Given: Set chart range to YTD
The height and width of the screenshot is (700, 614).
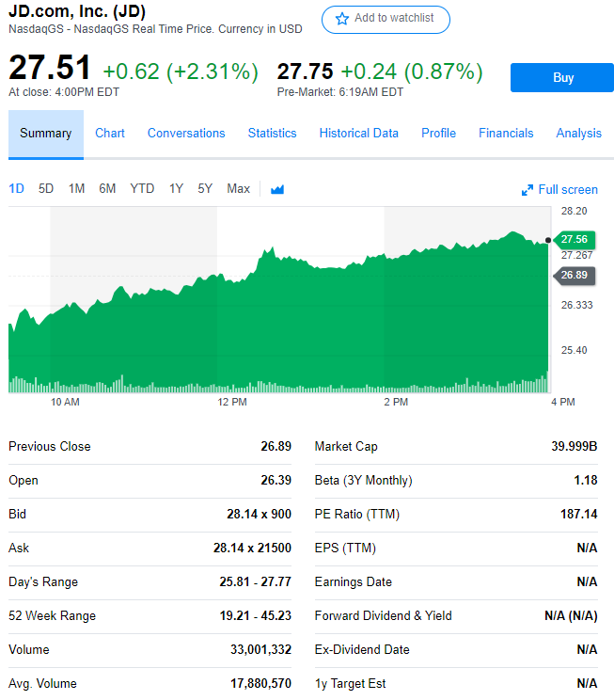Looking at the screenshot, I should [142, 189].
